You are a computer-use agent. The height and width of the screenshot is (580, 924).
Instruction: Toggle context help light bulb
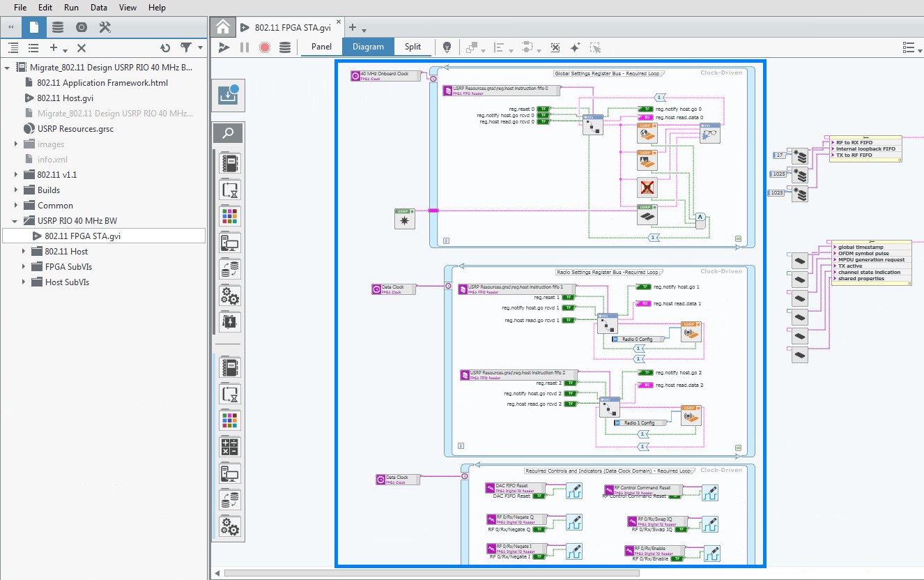(447, 47)
